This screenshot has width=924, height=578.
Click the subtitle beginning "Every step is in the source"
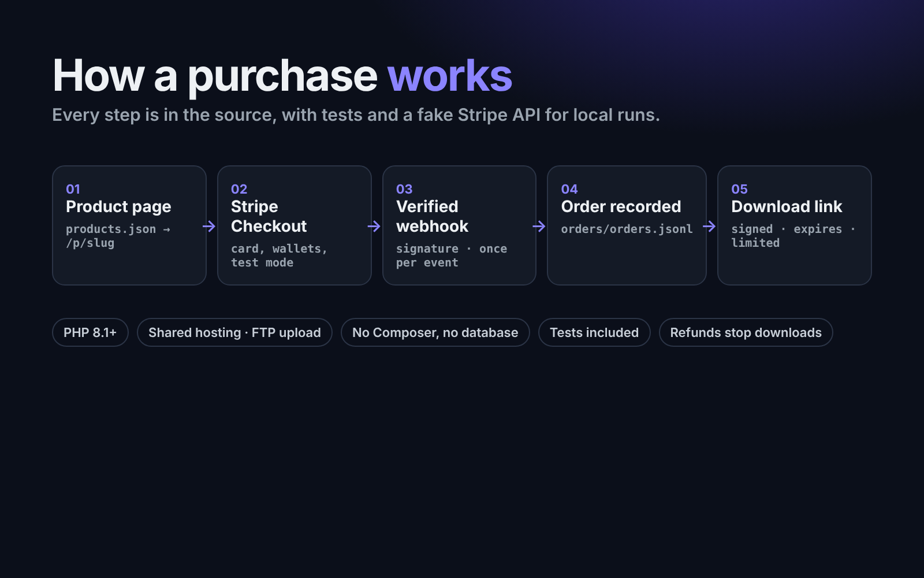coord(356,115)
